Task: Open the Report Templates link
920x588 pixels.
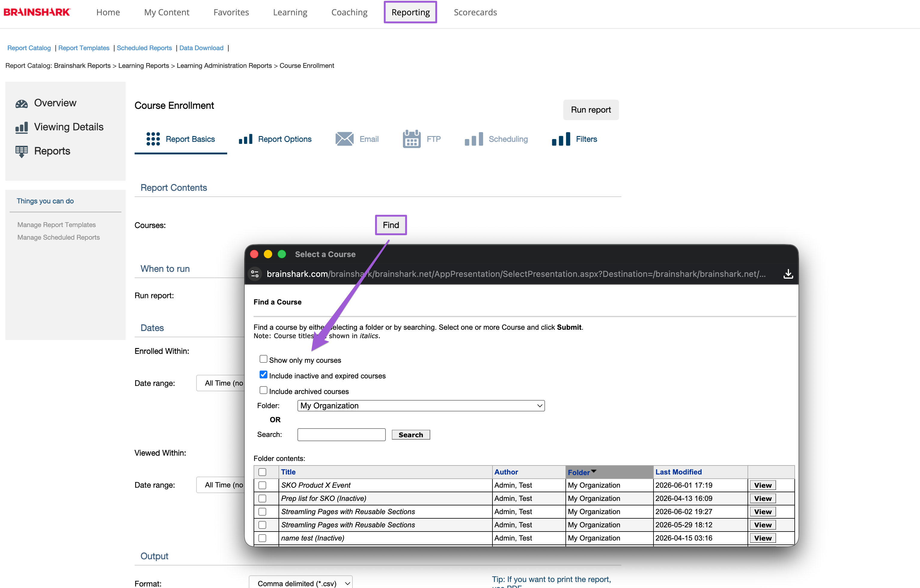Action: (84, 48)
